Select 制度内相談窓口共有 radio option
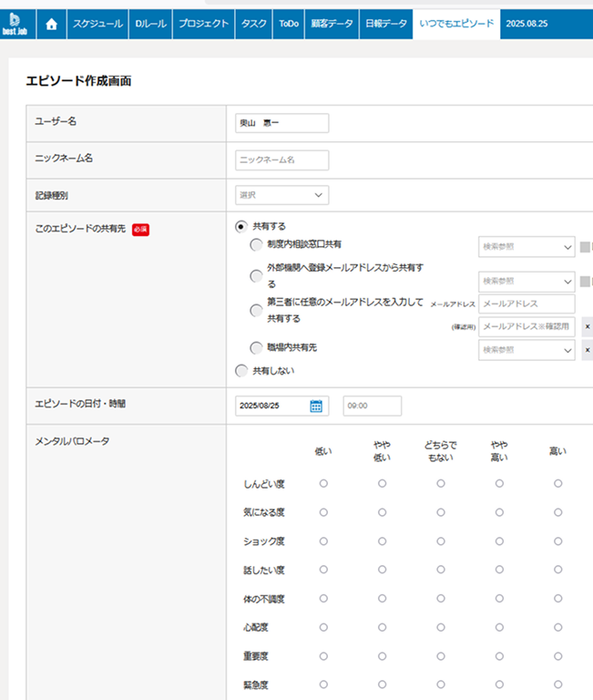This screenshot has width=593, height=700. 256,245
